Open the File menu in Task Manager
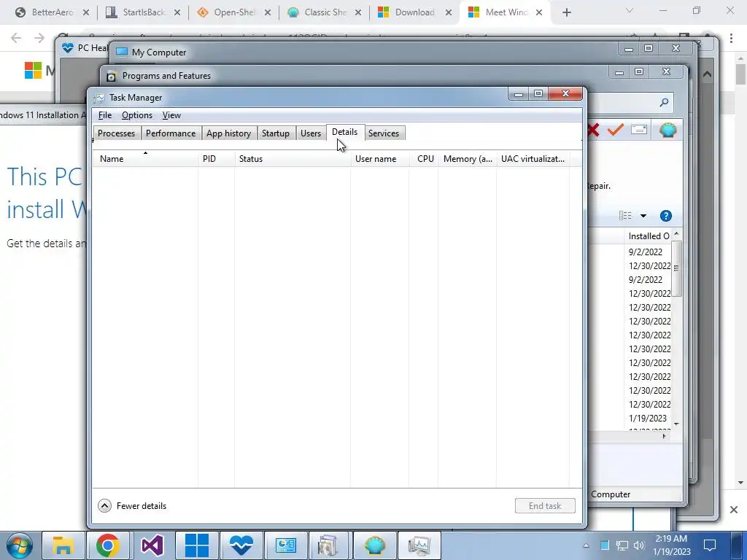 point(105,115)
